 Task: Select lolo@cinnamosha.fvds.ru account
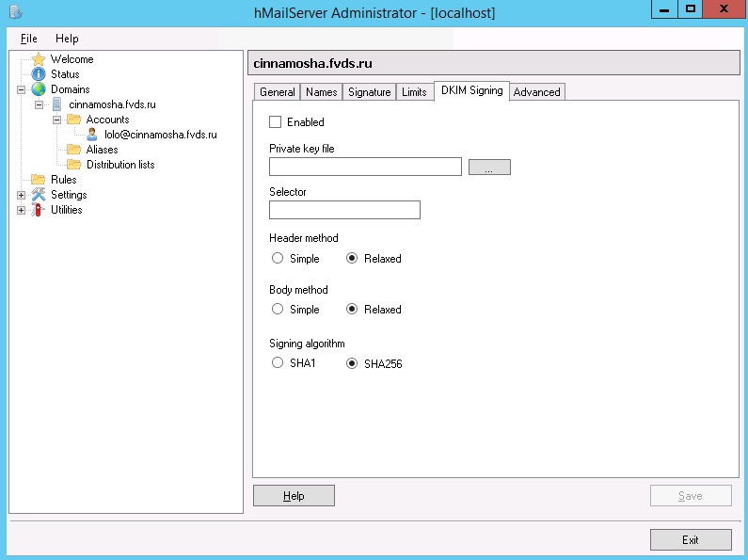pyautogui.click(x=161, y=135)
